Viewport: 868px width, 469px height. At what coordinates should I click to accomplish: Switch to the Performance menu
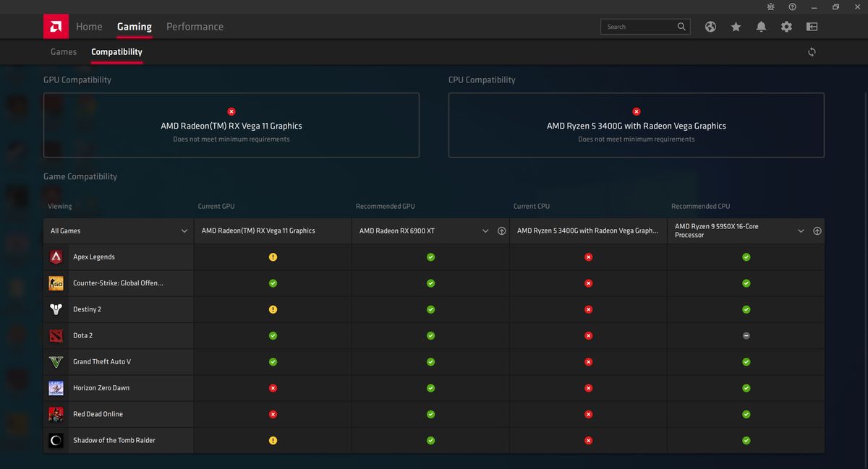[x=195, y=26]
